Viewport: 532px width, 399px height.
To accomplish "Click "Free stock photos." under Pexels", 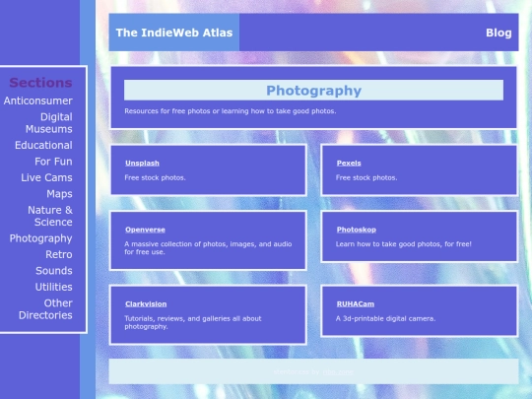I will point(366,177).
